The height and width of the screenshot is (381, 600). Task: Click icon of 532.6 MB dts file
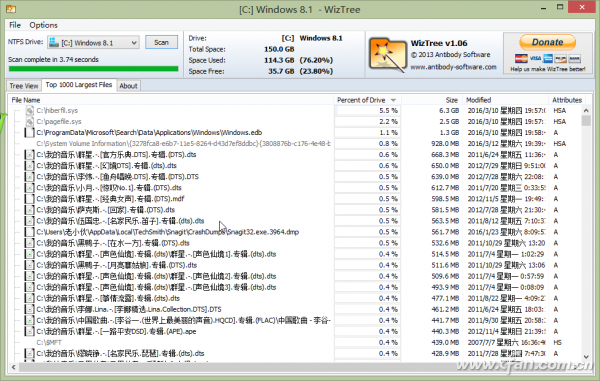point(29,243)
